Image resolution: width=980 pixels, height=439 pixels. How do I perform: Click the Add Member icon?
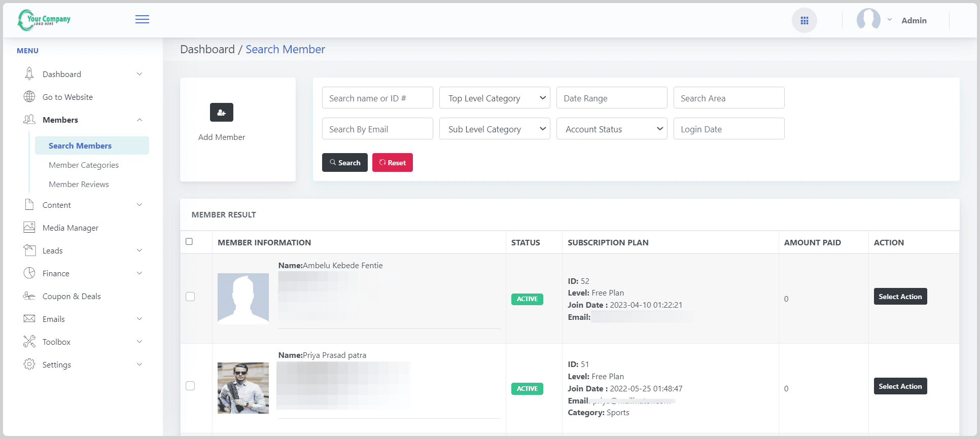[222, 113]
